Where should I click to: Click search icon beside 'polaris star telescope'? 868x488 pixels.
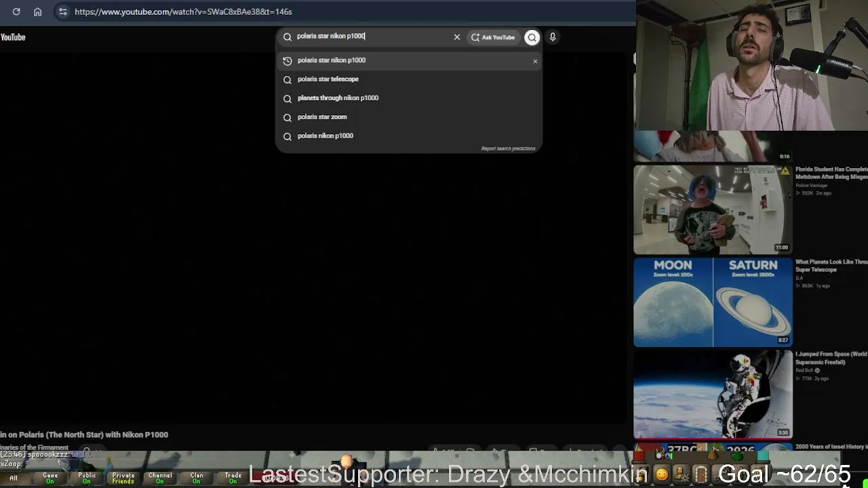[x=288, y=80]
